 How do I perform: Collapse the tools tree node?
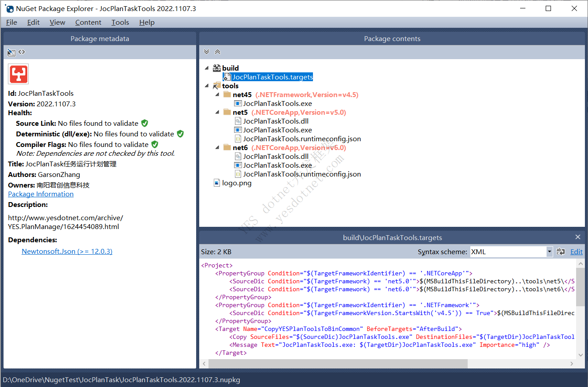207,86
